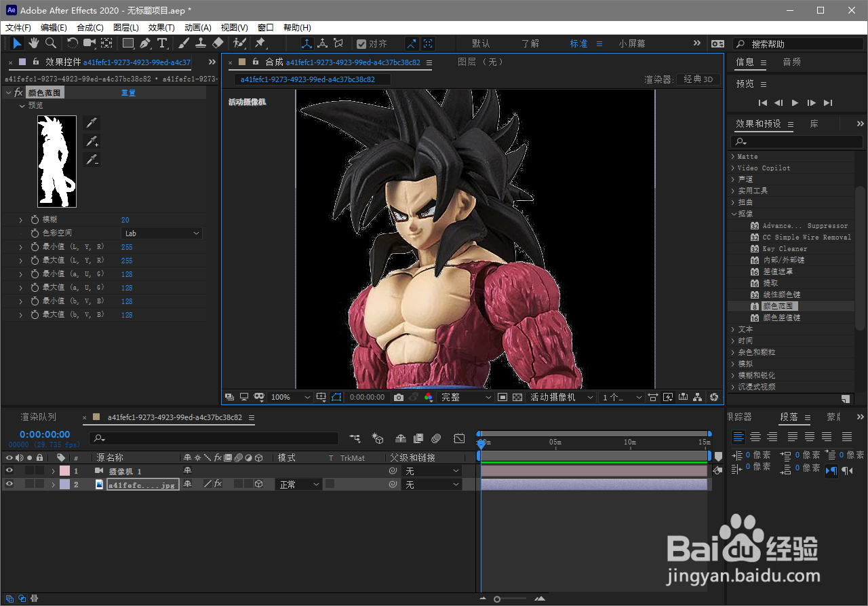This screenshot has width=868, height=606.
Task: Click the lavender label swatch of layer 2
Action: tap(64, 485)
